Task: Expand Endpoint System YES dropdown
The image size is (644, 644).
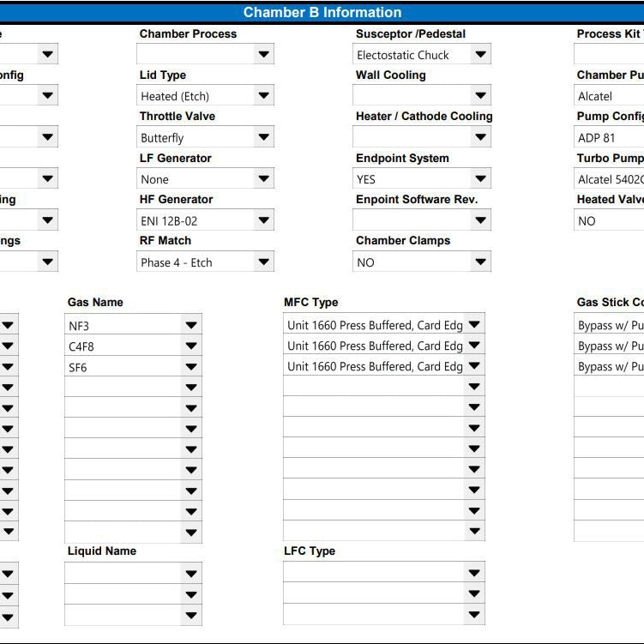Action: tap(480, 178)
